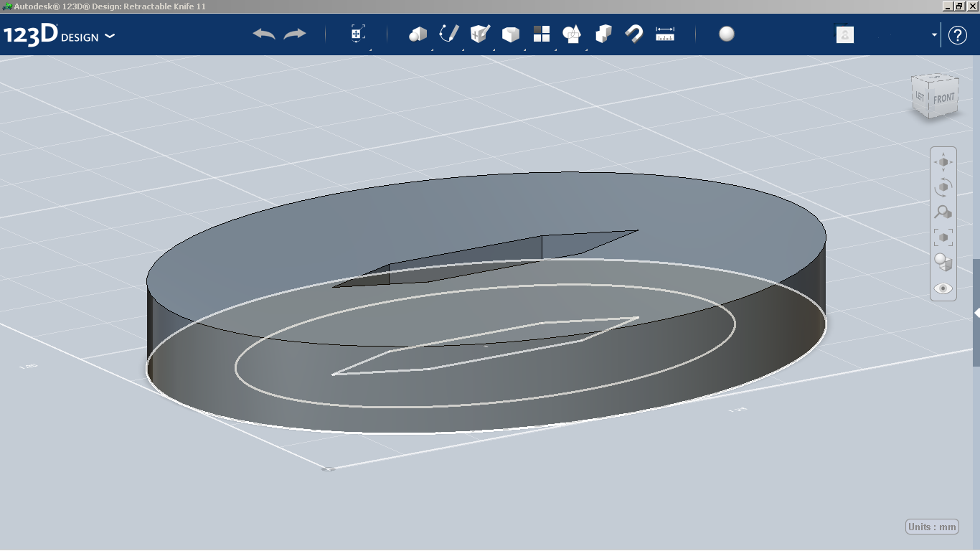
Task: Open the Grouping tool
Action: (573, 34)
